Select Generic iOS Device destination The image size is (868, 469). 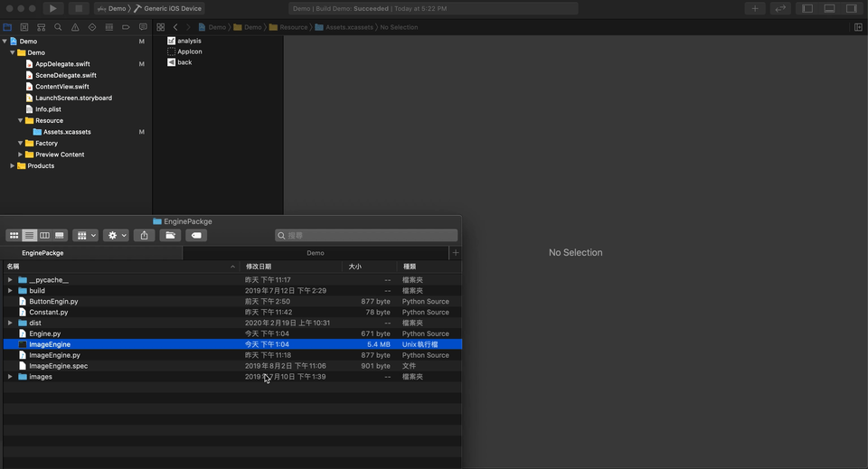[x=173, y=8]
